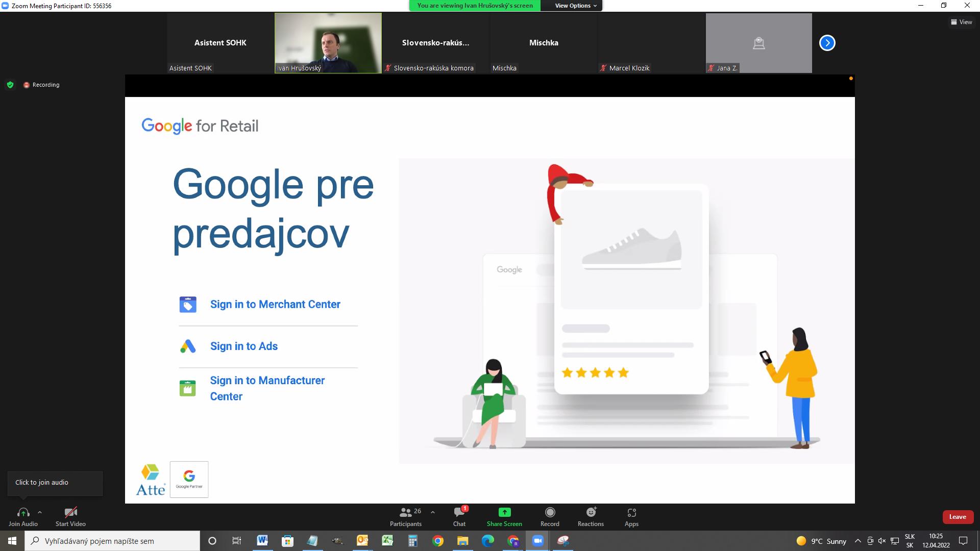Click the Windows Start button
The height and width of the screenshot is (551, 980).
coord(12,541)
